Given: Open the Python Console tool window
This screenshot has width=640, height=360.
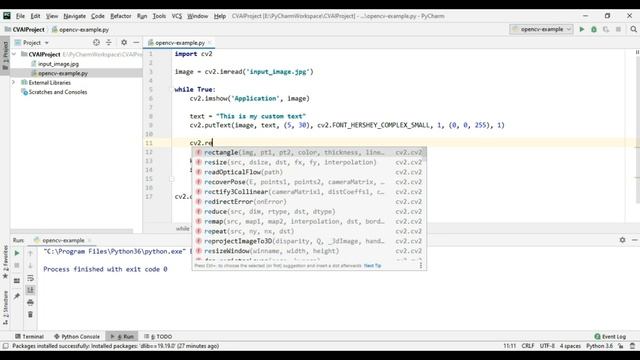Looking at the screenshot, I should 77,337.
